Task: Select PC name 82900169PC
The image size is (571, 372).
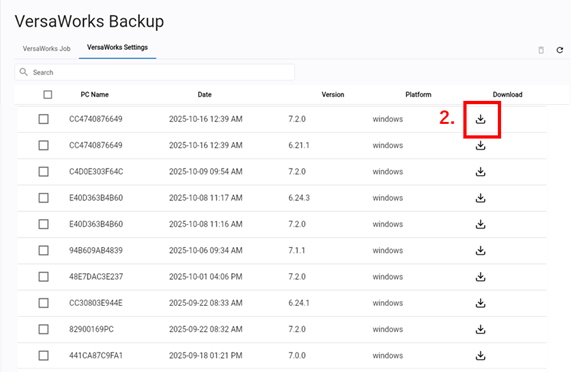Action: tap(91, 329)
